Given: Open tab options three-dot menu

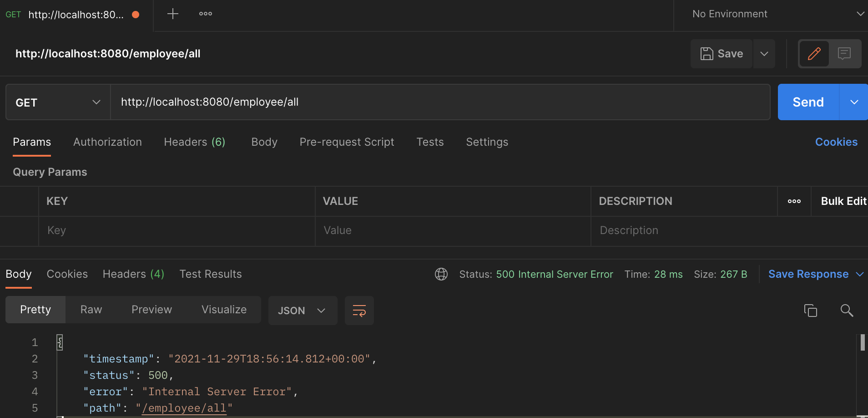Looking at the screenshot, I should pyautogui.click(x=206, y=14).
